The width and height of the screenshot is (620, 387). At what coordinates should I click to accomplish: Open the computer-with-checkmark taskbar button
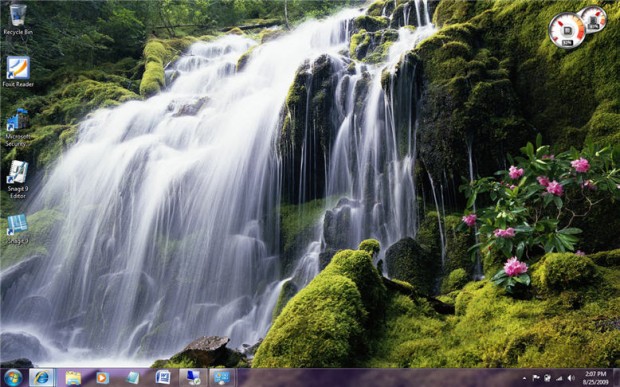193,378
